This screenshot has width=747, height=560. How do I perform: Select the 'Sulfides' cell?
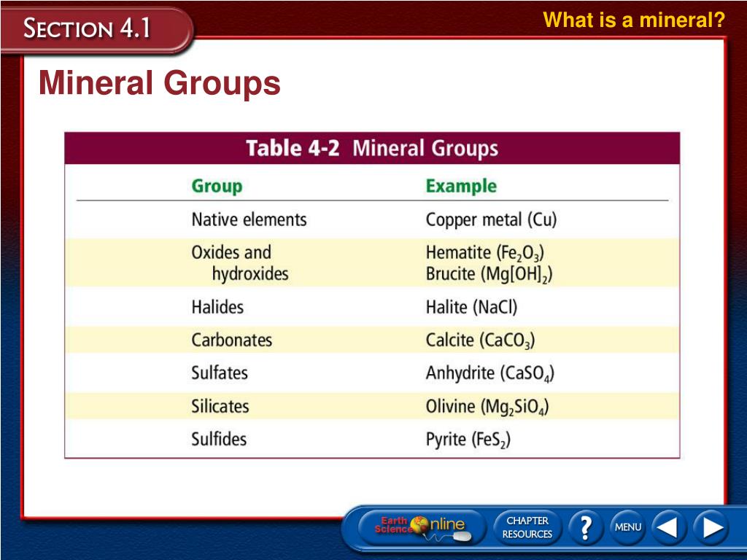(x=219, y=439)
